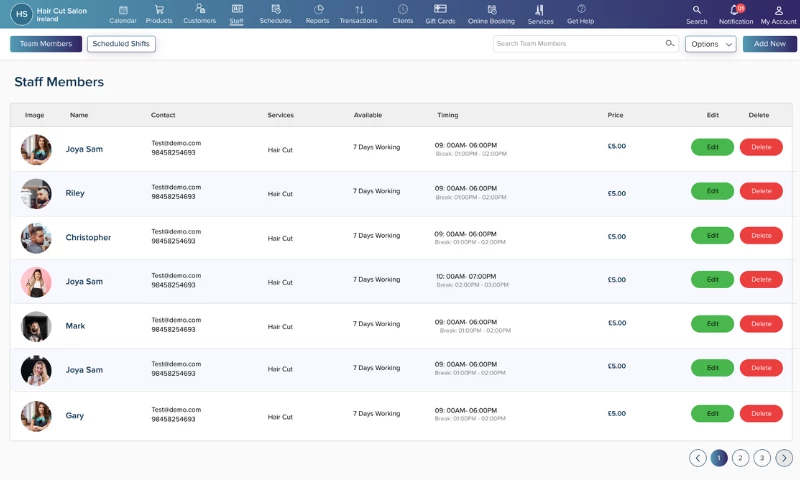Open the Schedules icon
This screenshot has width=800, height=480.
(275, 10)
